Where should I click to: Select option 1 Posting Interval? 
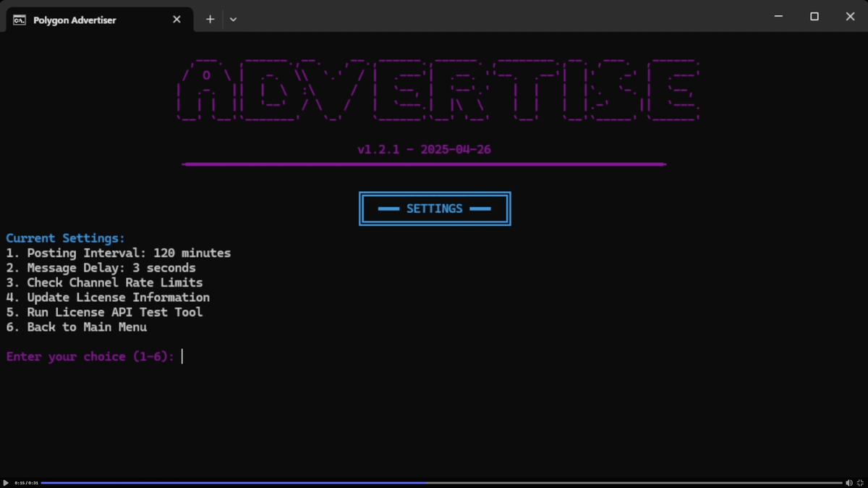[118, 253]
